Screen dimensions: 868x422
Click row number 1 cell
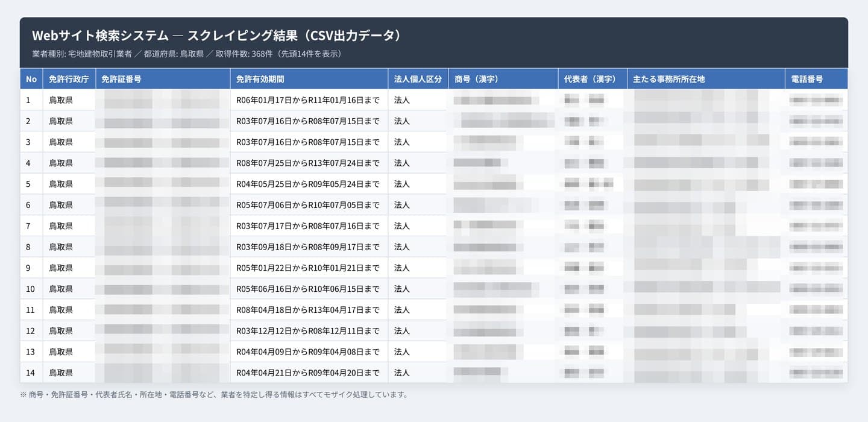pyautogui.click(x=31, y=100)
